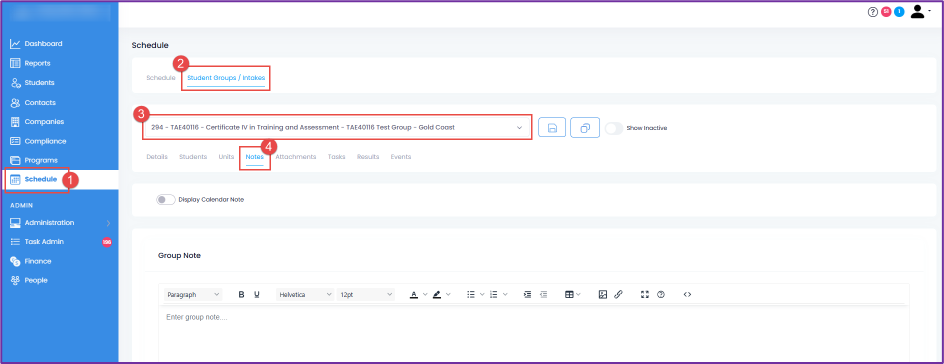The width and height of the screenshot is (944, 364).
Task: Toggle bold formatting in editor
Action: 241,295
